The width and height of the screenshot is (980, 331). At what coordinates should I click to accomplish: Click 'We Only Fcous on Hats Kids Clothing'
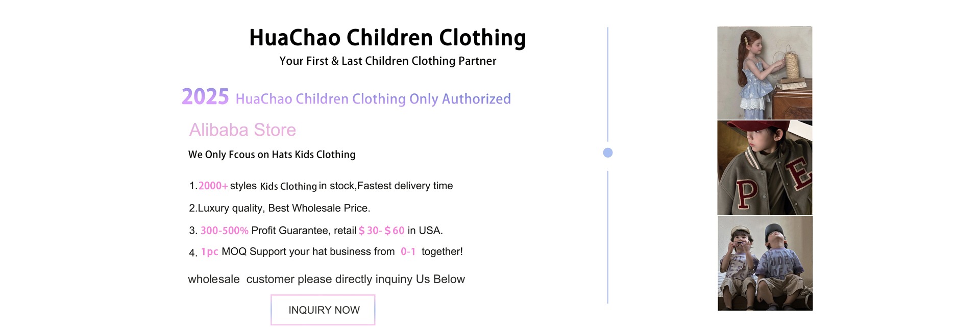click(272, 155)
